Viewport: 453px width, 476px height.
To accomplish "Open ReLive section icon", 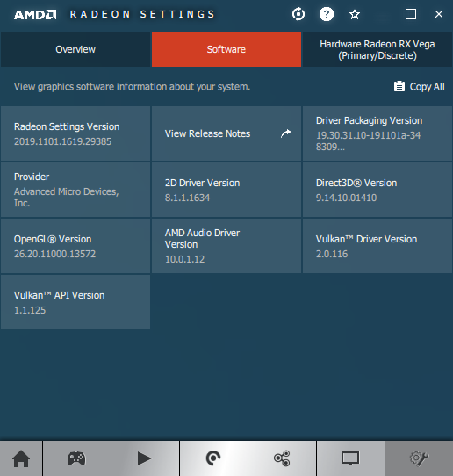I will [213, 458].
